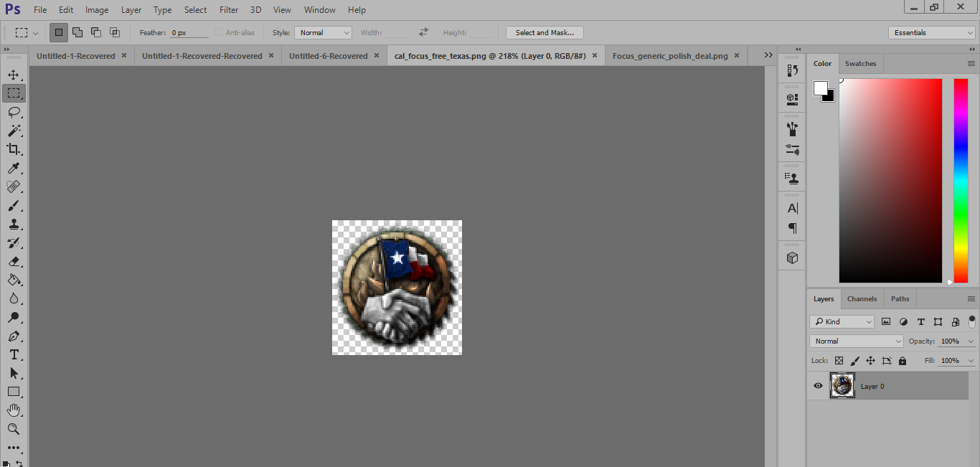Select the Pen tool
Viewport: 980px width, 467px height.
14,336
